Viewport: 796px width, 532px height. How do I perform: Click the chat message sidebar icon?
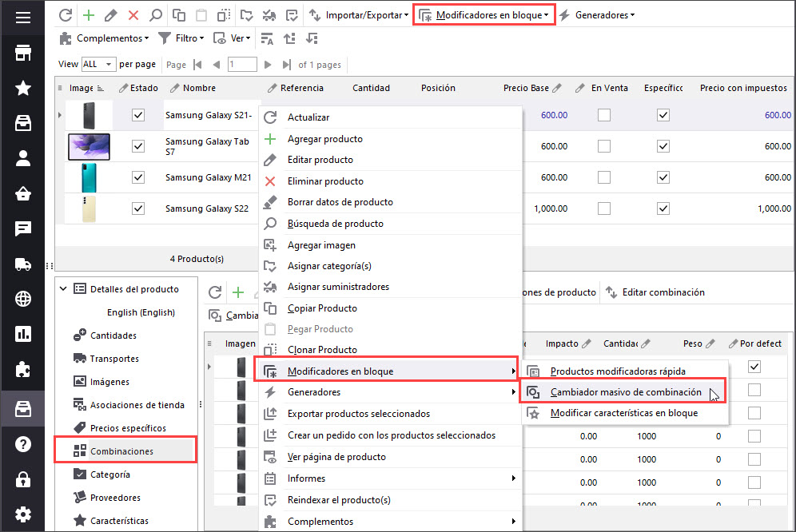(x=23, y=229)
